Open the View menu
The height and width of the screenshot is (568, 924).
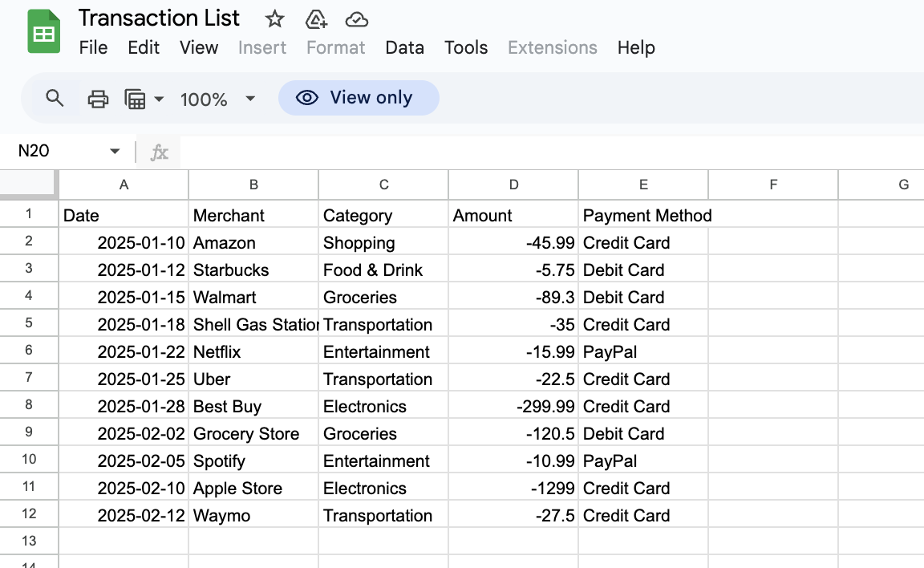pyautogui.click(x=199, y=47)
